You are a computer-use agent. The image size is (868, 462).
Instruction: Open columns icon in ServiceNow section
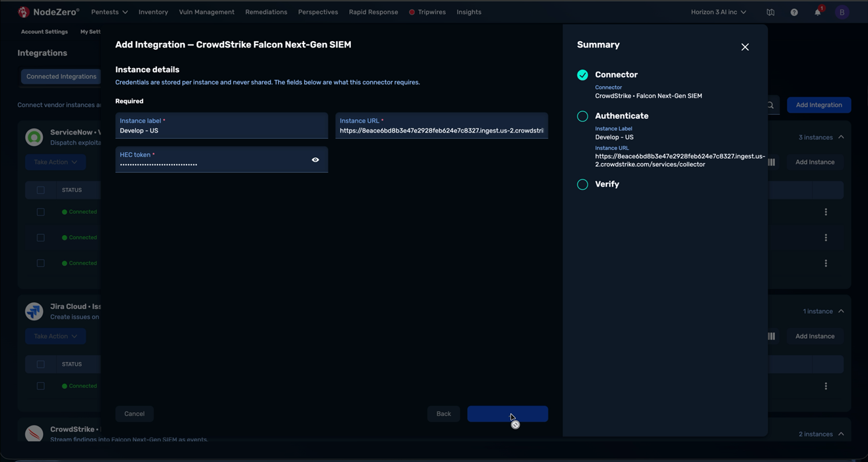771,162
